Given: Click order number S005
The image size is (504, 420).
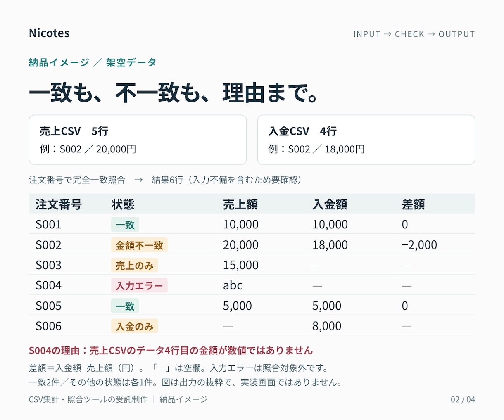Looking at the screenshot, I should coord(48,306).
